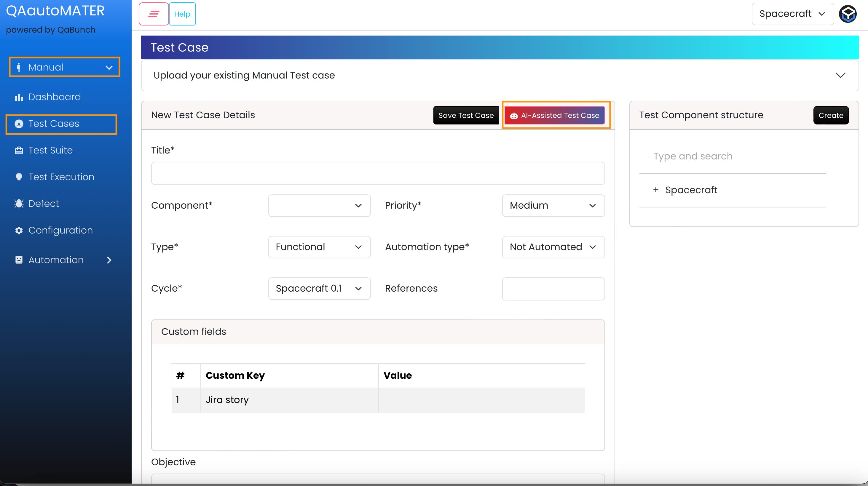Open the Automation type dropdown
The image size is (868, 486).
pyautogui.click(x=553, y=247)
